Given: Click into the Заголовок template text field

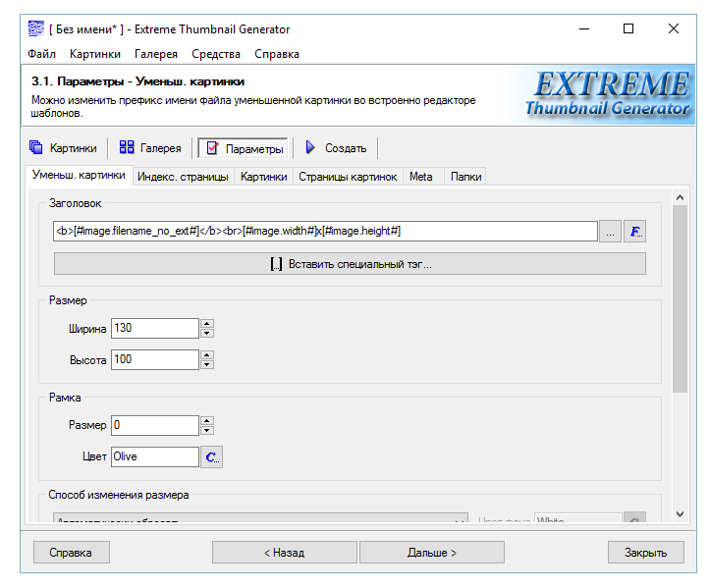Looking at the screenshot, I should 326,231.
